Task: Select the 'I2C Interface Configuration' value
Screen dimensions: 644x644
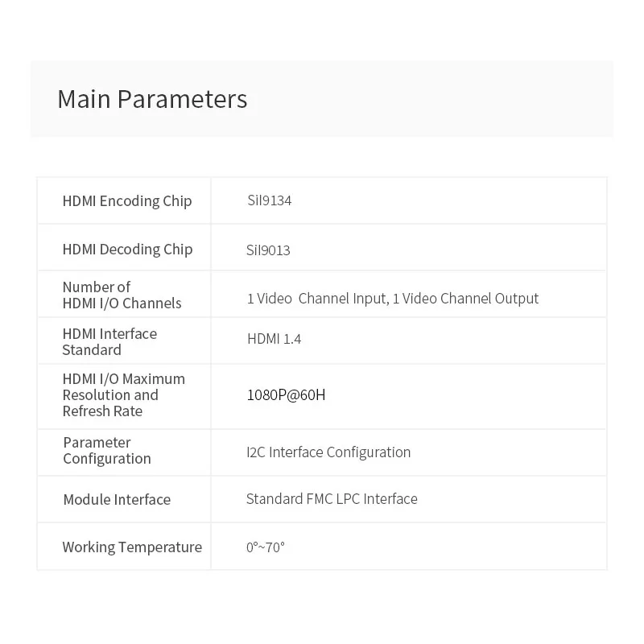Action: tap(328, 452)
